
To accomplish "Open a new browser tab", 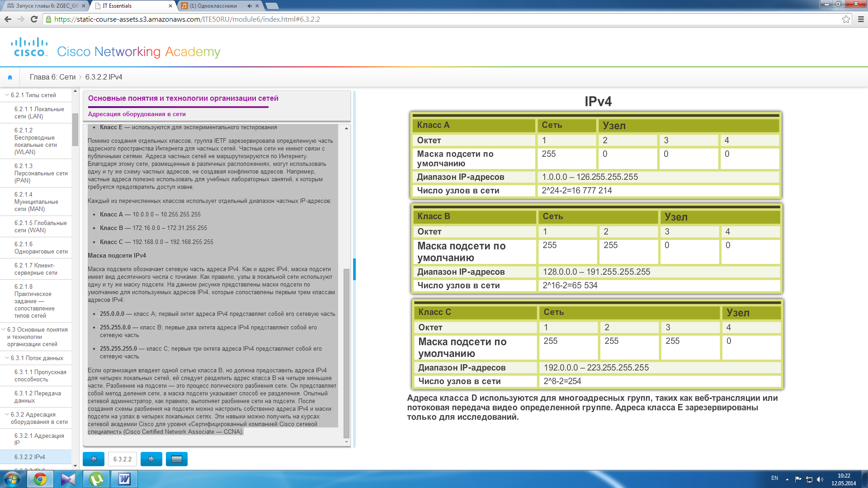I will [272, 6].
